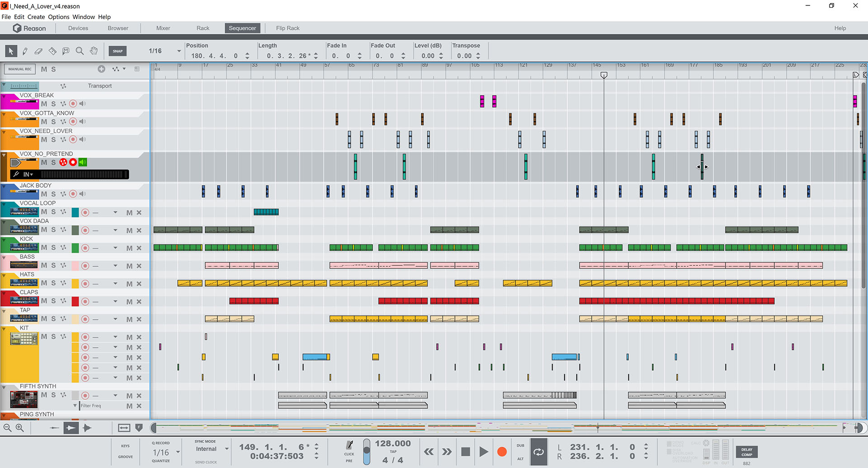Image resolution: width=868 pixels, height=468 pixels.
Task: Click the Reason logo button
Action: coord(29,28)
